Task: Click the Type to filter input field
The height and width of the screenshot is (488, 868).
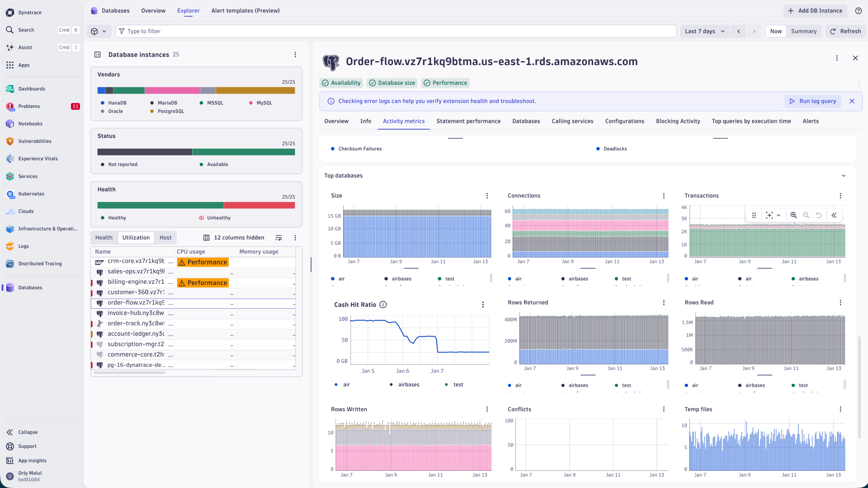Action: point(398,31)
